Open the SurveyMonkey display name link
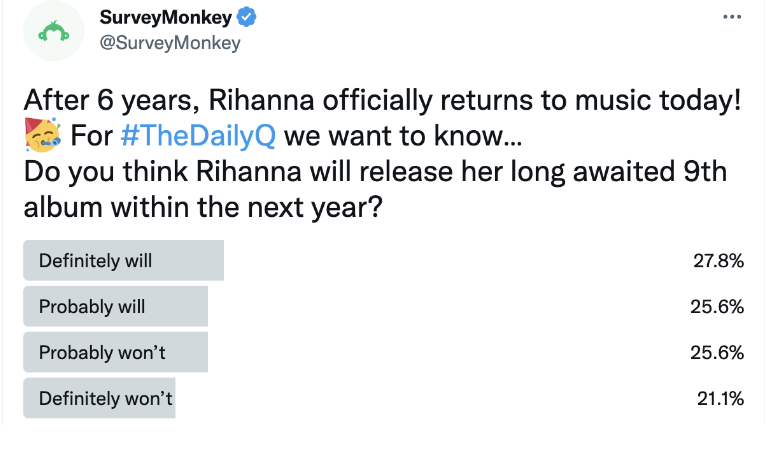 (166, 17)
